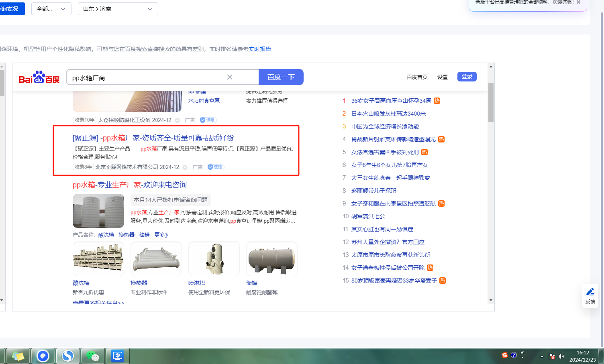This screenshot has height=364, width=604.
Task: Click the 换热器 product image
Action: click(x=156, y=259)
